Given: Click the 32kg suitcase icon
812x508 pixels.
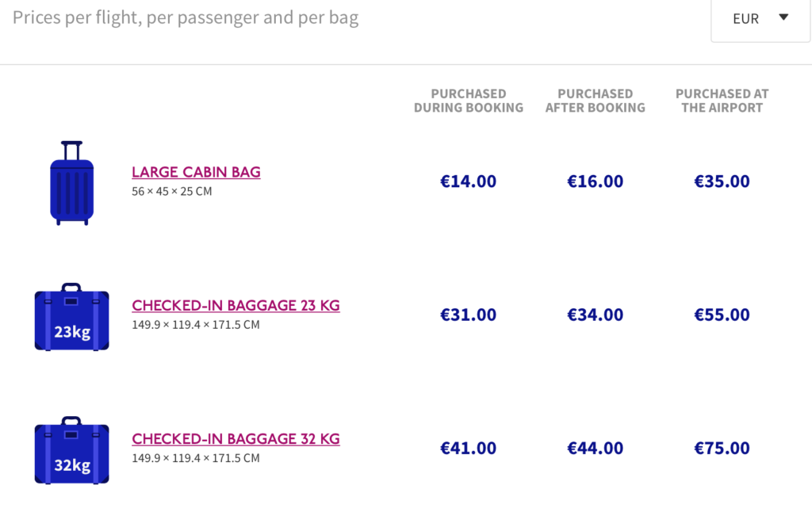Looking at the screenshot, I should (72, 451).
